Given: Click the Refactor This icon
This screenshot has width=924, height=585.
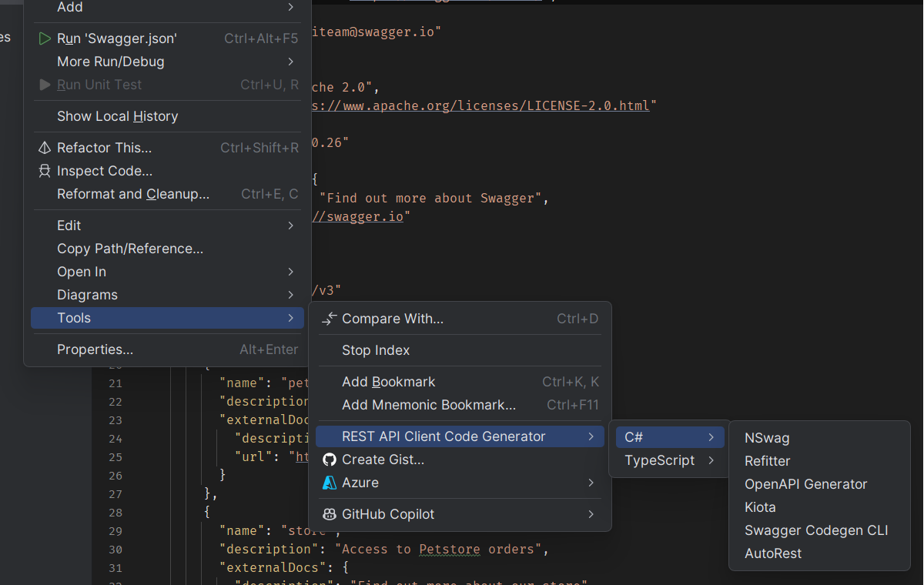Looking at the screenshot, I should (45, 148).
